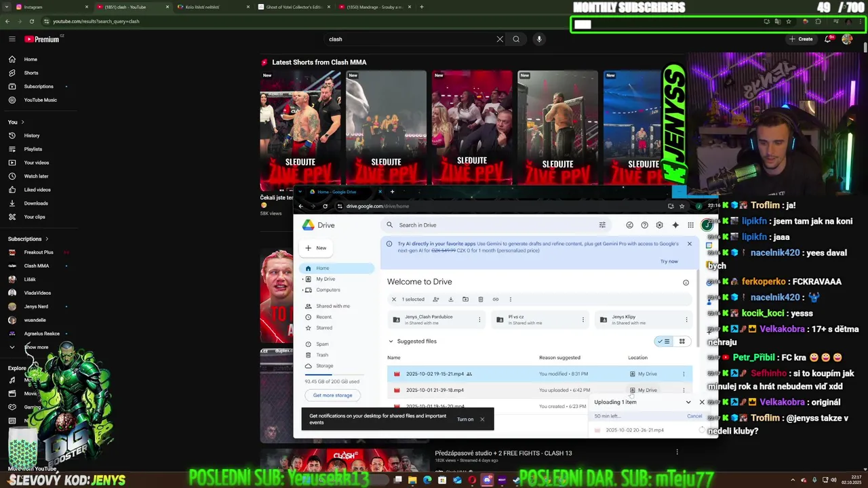Viewport: 868px width, 488px height.
Task: Open Trash in Drive sidebar
Action: [x=322, y=355]
